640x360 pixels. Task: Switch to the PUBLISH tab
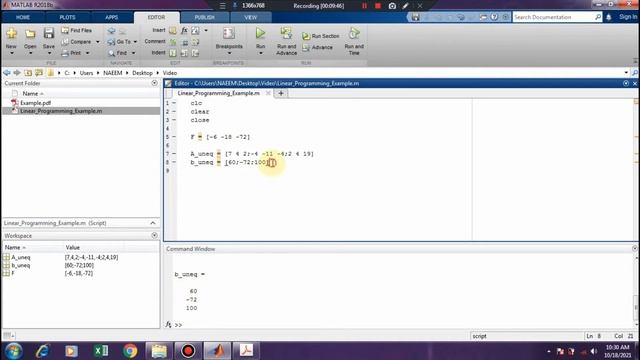(204, 17)
